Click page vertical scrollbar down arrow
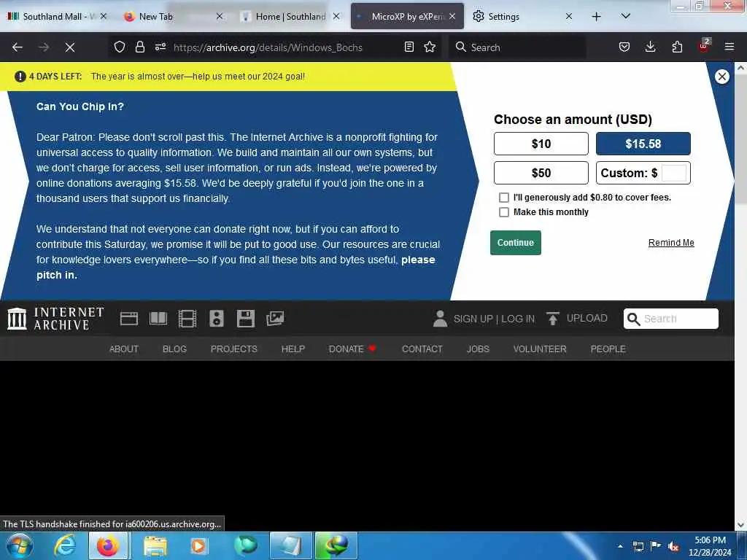The height and width of the screenshot is (560, 747). pyautogui.click(x=740, y=525)
